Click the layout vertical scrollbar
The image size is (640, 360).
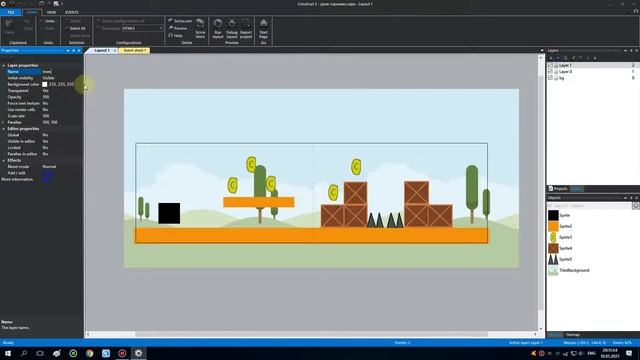click(541, 192)
